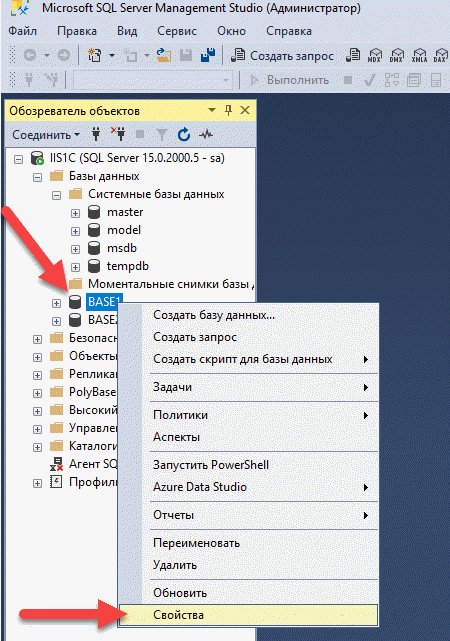Click the New Project toolbar icon

(95, 55)
